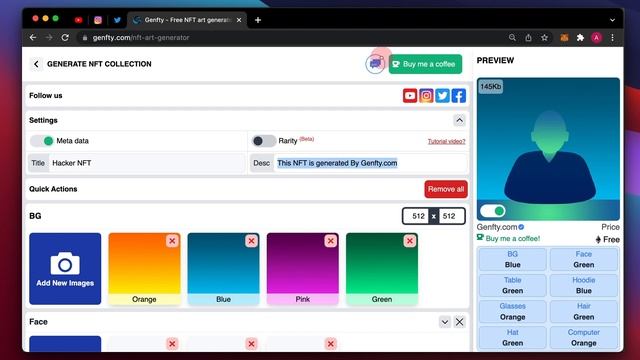Go back from Generate NFT Collection
640x360 pixels.
pyautogui.click(x=36, y=64)
